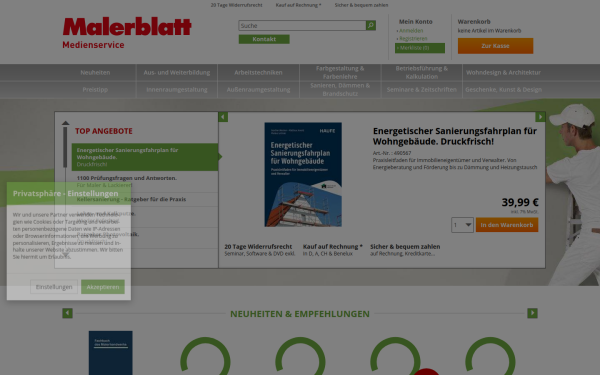The image size is (600, 375).
Task: Click the Zur Kasse button
Action: point(495,46)
